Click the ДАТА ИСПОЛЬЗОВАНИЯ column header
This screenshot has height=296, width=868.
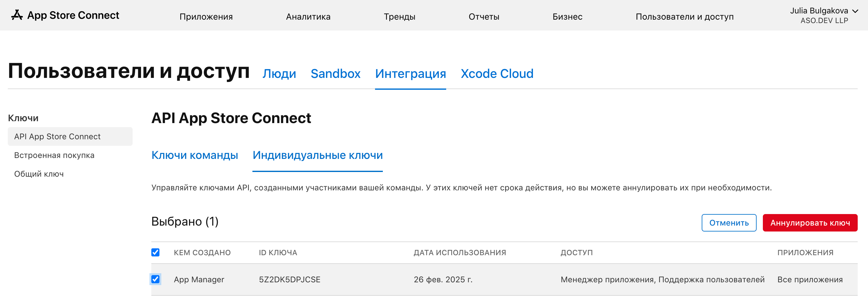(x=460, y=253)
